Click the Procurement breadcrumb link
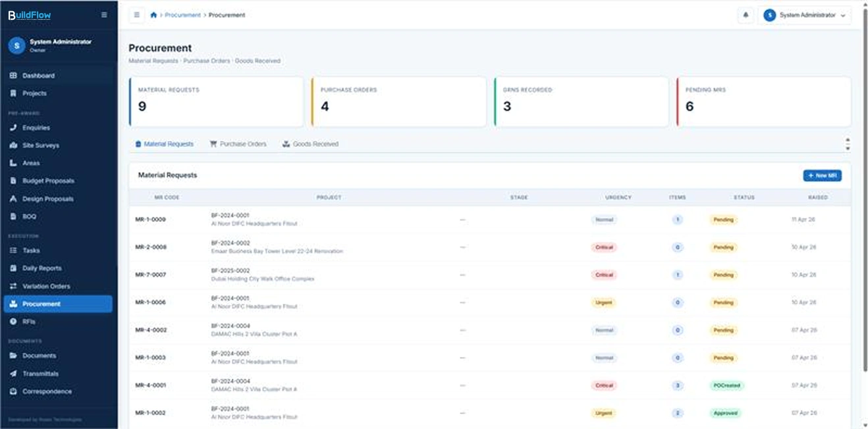This screenshot has height=429, width=868. pos(182,15)
